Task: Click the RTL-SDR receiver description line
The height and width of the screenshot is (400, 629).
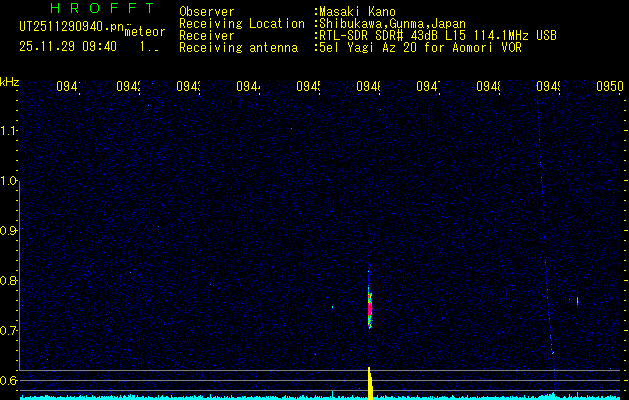Action: click(x=436, y=35)
